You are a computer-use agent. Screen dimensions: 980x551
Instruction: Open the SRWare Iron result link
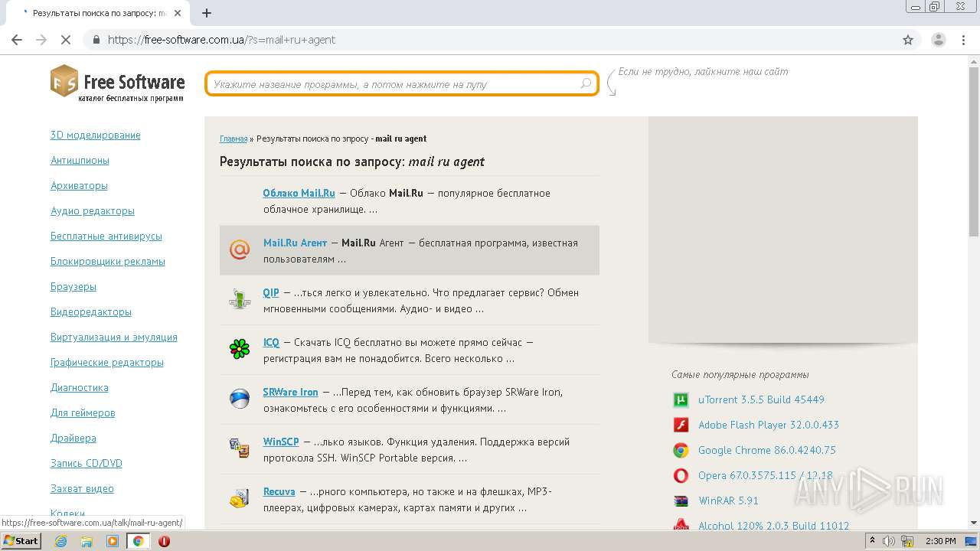[x=290, y=392]
